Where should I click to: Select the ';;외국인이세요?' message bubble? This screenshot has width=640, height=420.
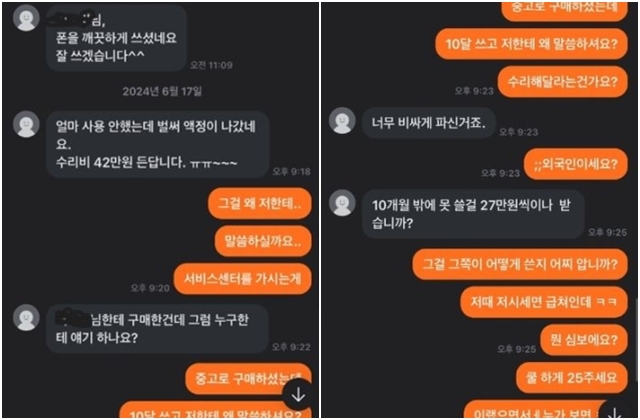(576, 164)
